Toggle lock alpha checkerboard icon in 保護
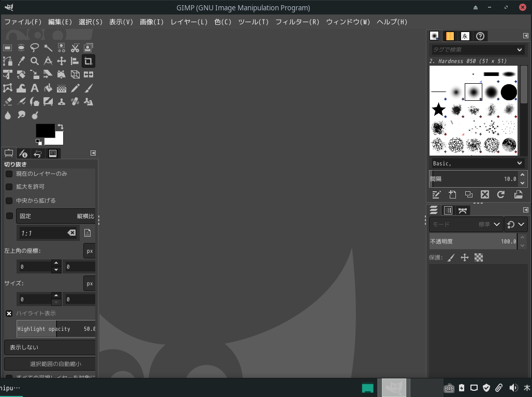The height and width of the screenshot is (397, 532). click(x=478, y=257)
